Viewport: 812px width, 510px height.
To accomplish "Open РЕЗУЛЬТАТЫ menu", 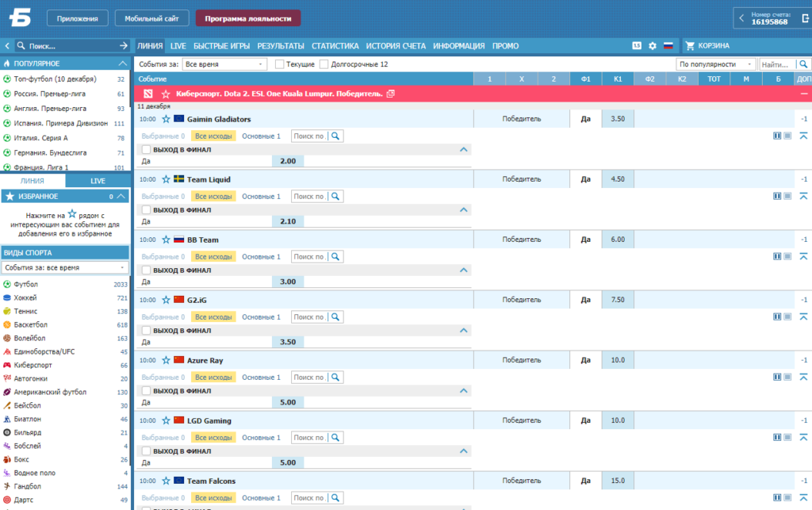I will 281,46.
